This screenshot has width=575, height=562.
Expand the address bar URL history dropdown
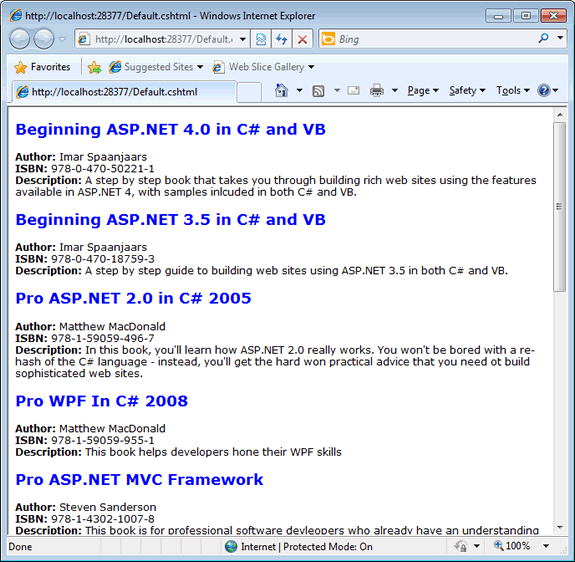click(243, 39)
